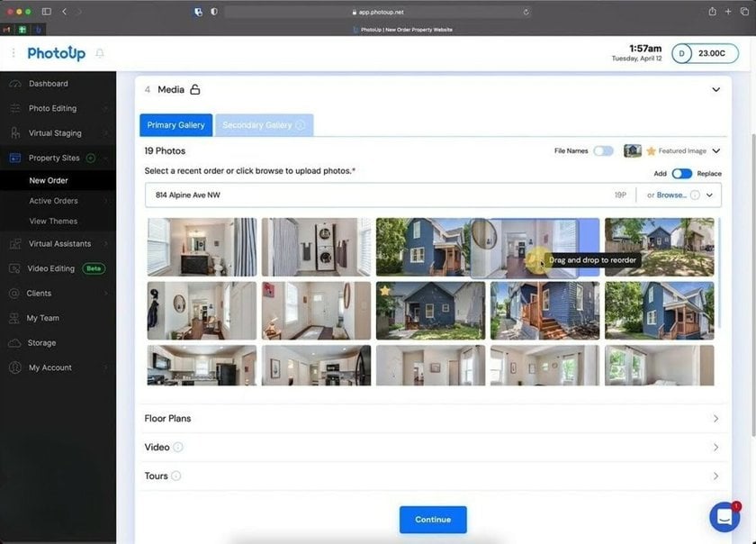
Task: Expand the Tours section
Action: [x=432, y=476]
